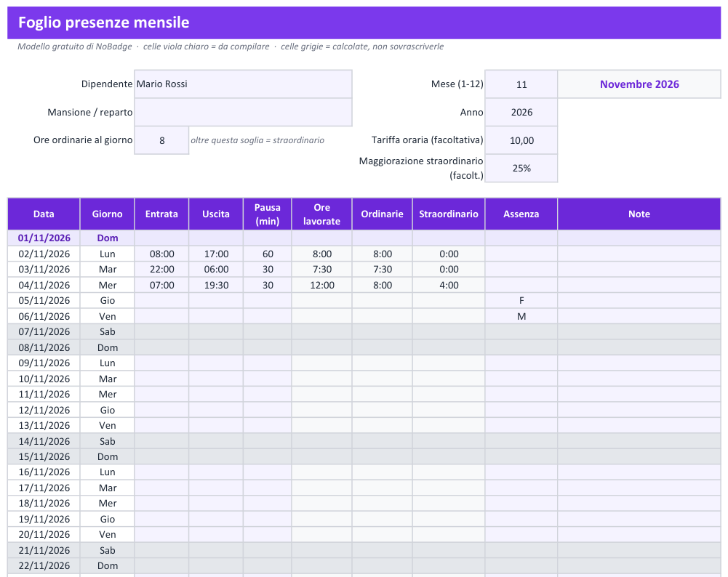Image resolution: width=728 pixels, height=577 pixels.
Task: Select the Assenza column header
Action: click(x=521, y=214)
